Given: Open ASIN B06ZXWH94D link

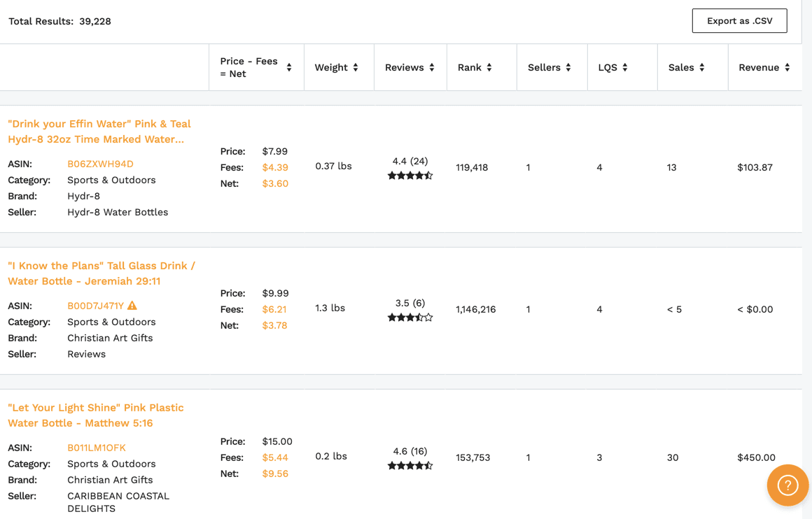Looking at the screenshot, I should (x=101, y=164).
